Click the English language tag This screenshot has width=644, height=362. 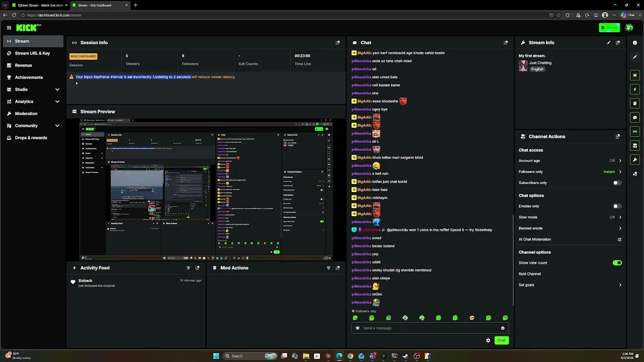(x=537, y=69)
